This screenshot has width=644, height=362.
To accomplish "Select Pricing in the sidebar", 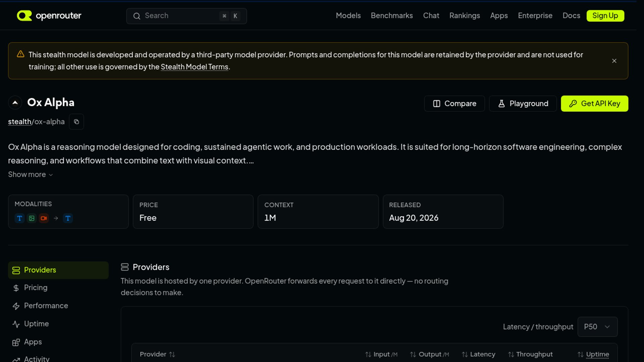I will point(58,288).
